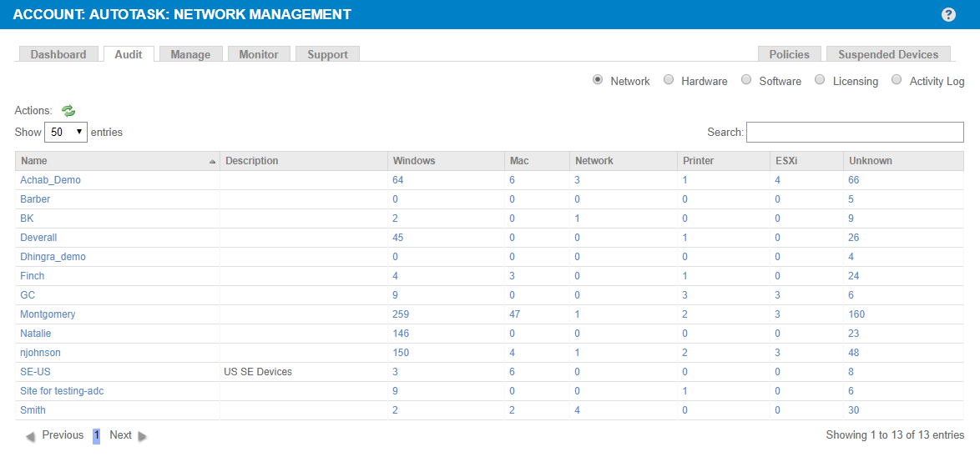Go to the previous page arrow icon

(30, 436)
